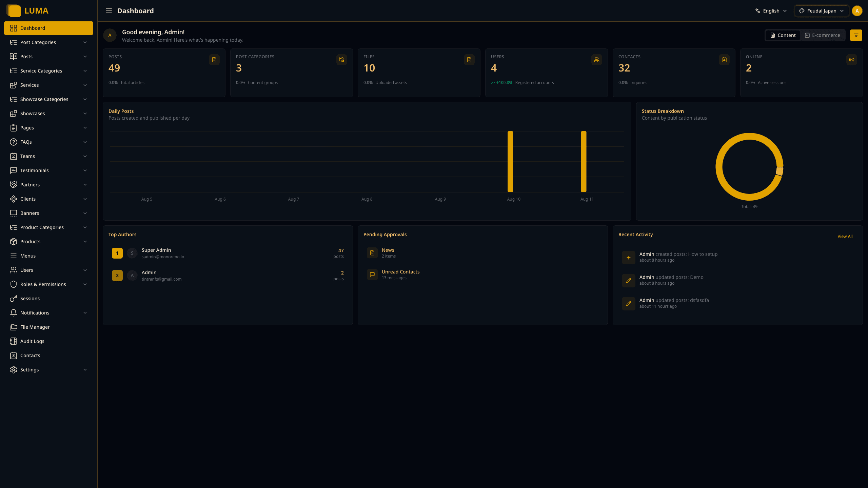
Task: Click Super Admin author row
Action: (228, 253)
